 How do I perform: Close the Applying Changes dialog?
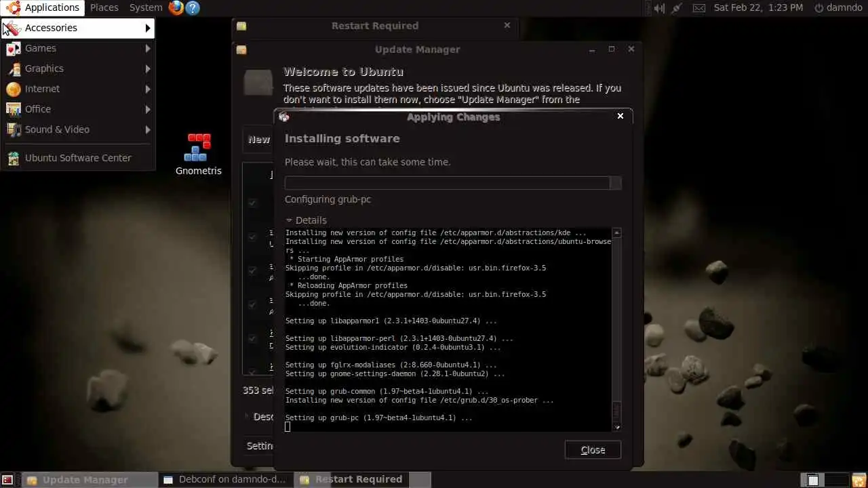(620, 116)
